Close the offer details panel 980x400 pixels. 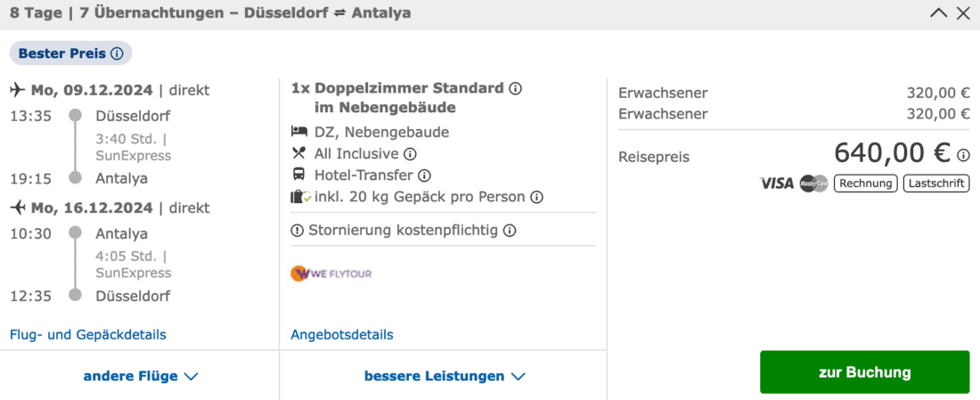pyautogui.click(x=963, y=13)
